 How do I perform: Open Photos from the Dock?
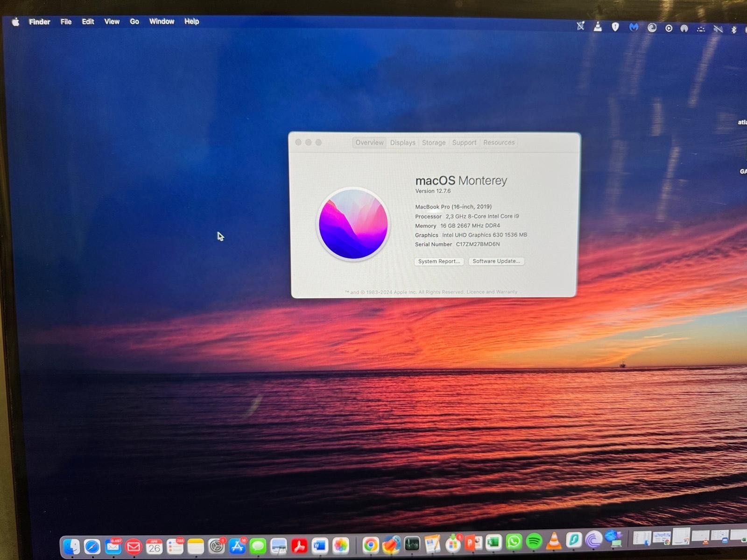341,545
